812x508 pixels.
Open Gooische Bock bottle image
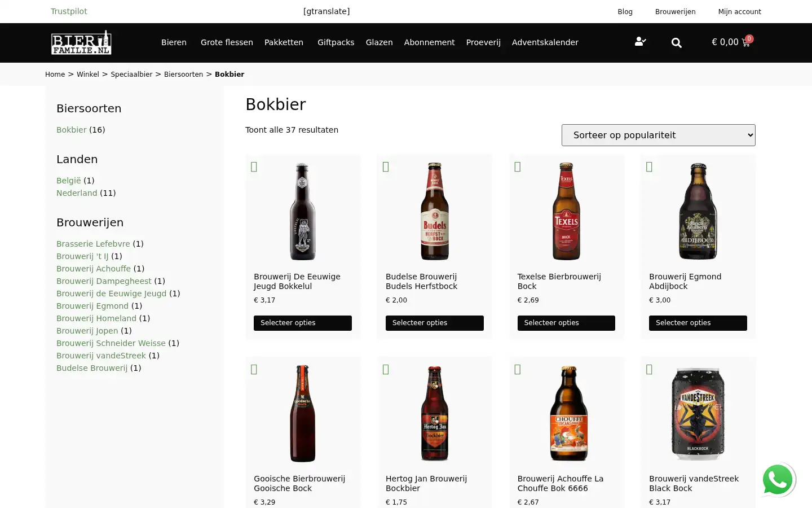303,414
